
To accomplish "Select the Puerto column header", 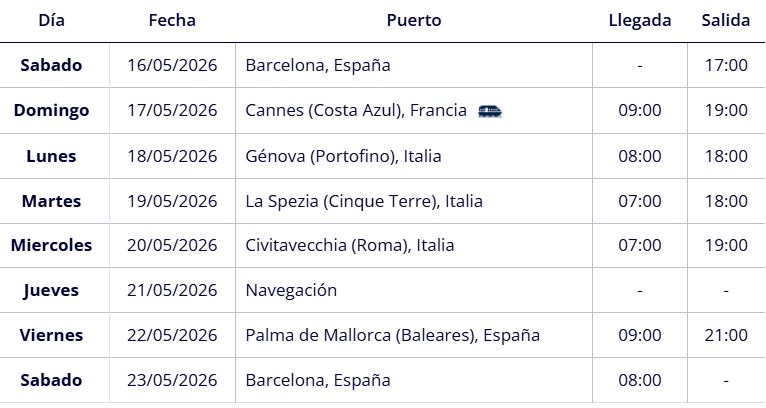I will click(x=413, y=20).
